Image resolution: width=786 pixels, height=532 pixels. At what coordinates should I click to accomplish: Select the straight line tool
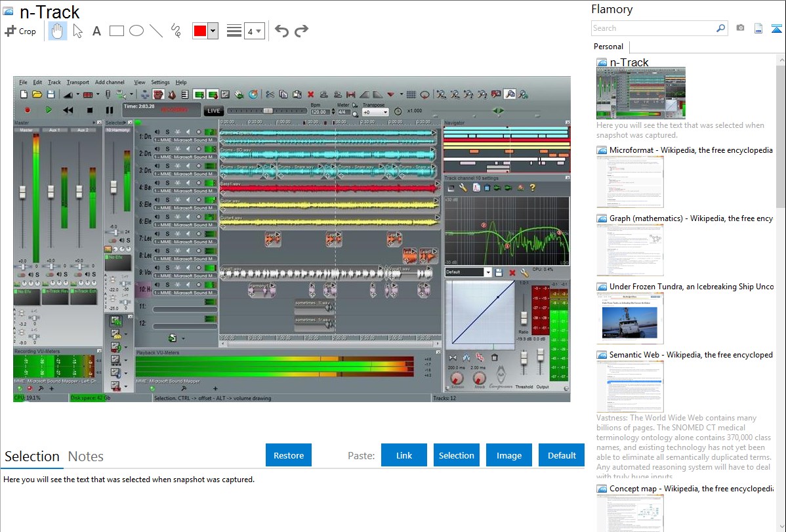[x=155, y=31]
